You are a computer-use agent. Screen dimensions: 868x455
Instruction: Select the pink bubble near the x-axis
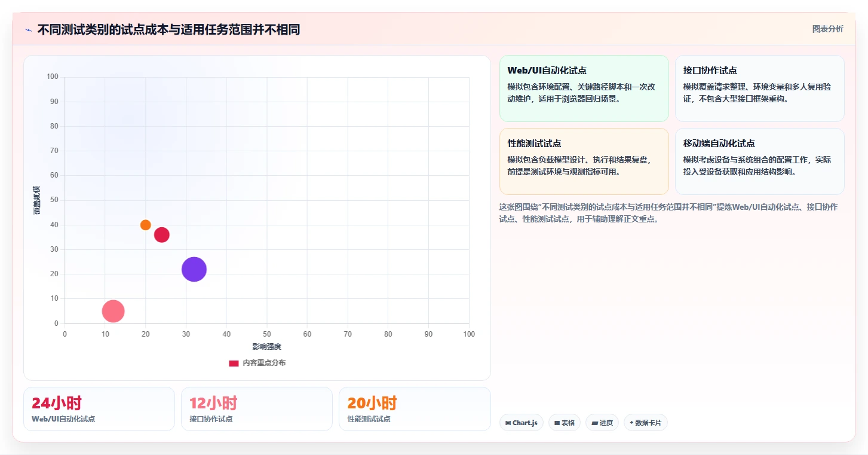pos(113,311)
